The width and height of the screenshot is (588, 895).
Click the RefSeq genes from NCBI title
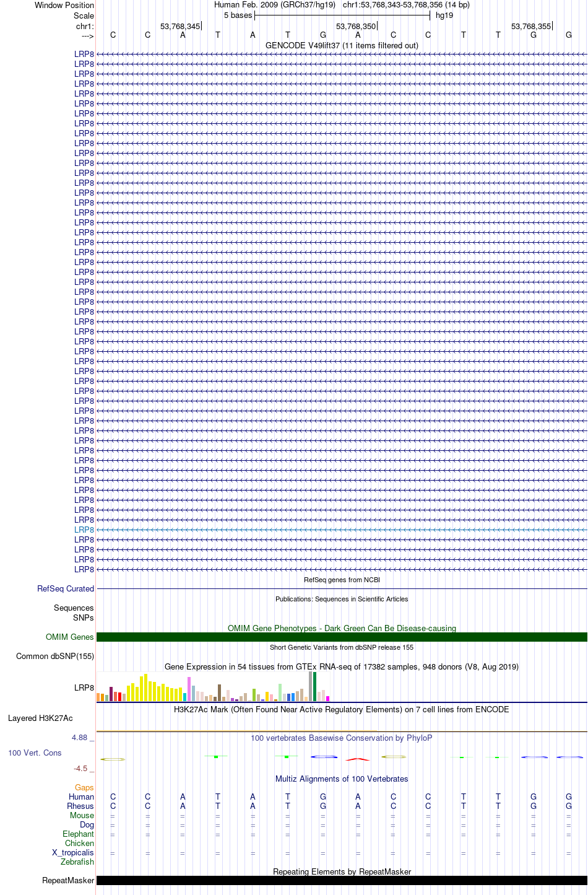[342, 580]
